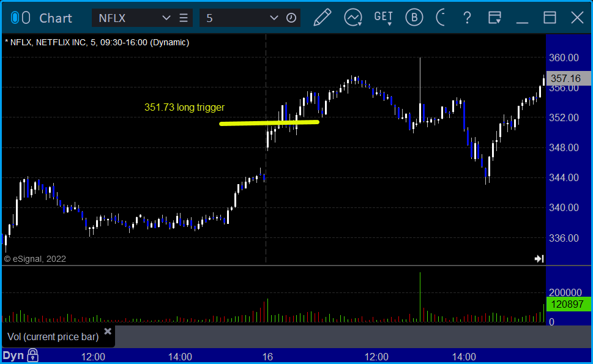Click the Chart window title text

(56, 18)
